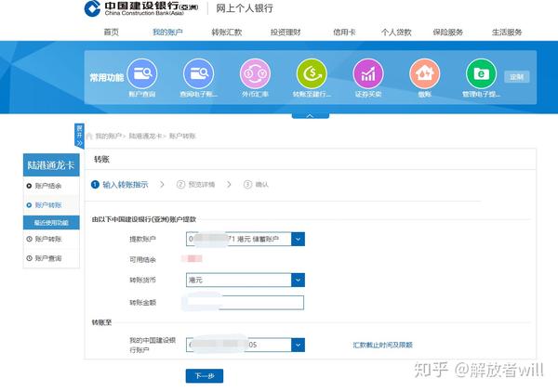
Task: Open the 外币汇率 foreign exchange rate icon
Action: [255, 73]
